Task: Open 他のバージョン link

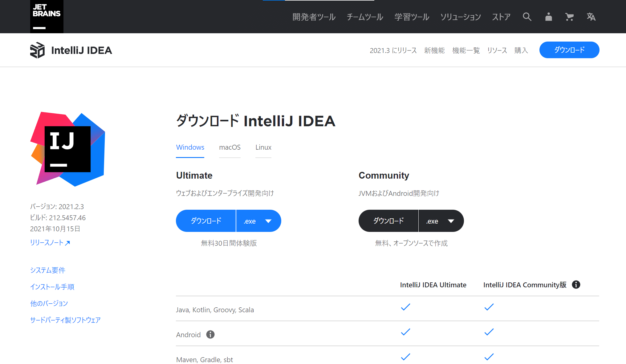Action: pos(49,304)
